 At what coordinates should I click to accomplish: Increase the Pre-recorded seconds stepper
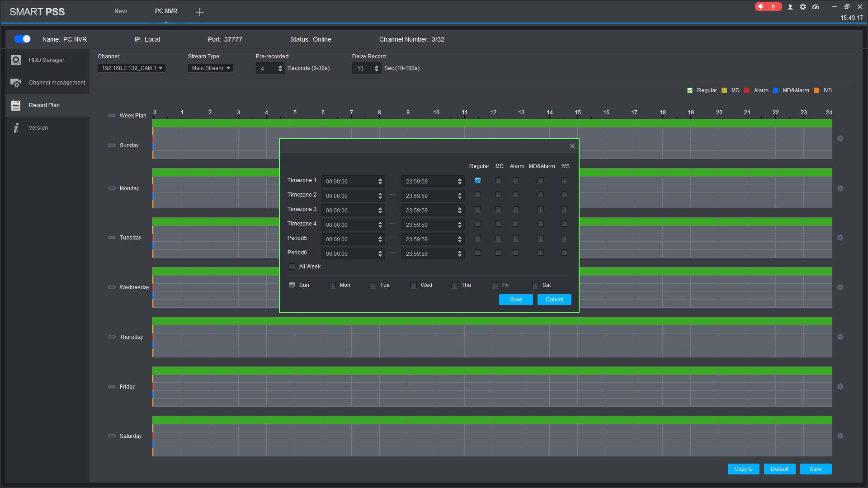tap(280, 66)
